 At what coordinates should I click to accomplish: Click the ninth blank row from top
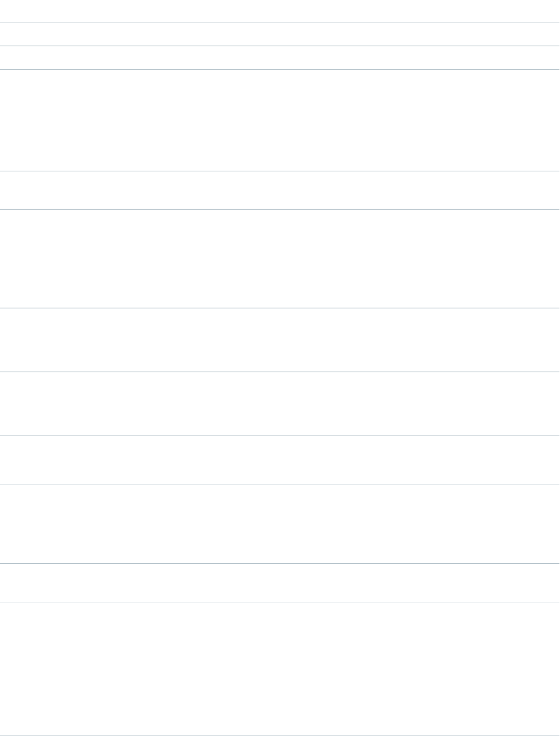click(x=280, y=460)
